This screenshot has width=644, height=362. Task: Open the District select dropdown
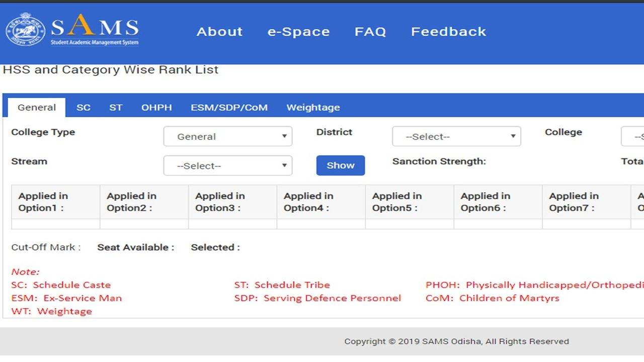coord(456,136)
